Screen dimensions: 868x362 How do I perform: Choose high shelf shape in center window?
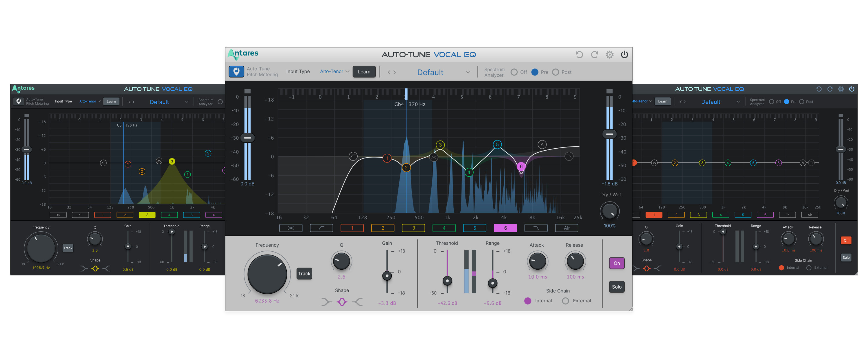pyautogui.click(x=357, y=301)
